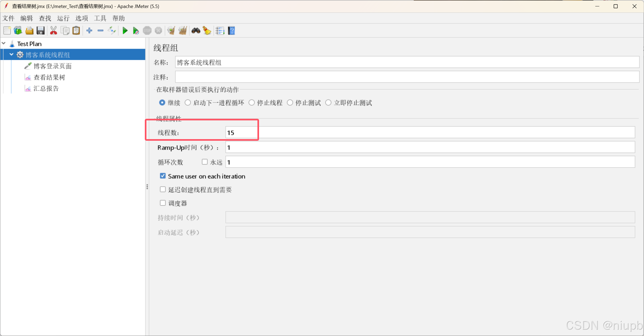644x336 pixels.
Task: Click Start no pauses icon
Action: coord(136,31)
